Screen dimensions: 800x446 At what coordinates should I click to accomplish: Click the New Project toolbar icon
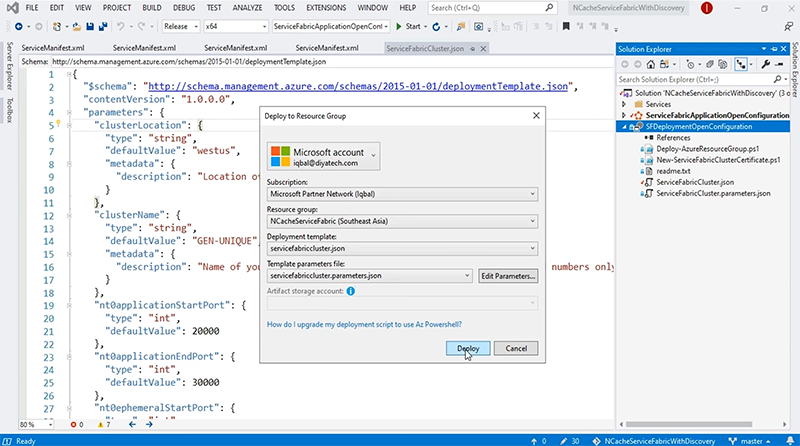57,27
